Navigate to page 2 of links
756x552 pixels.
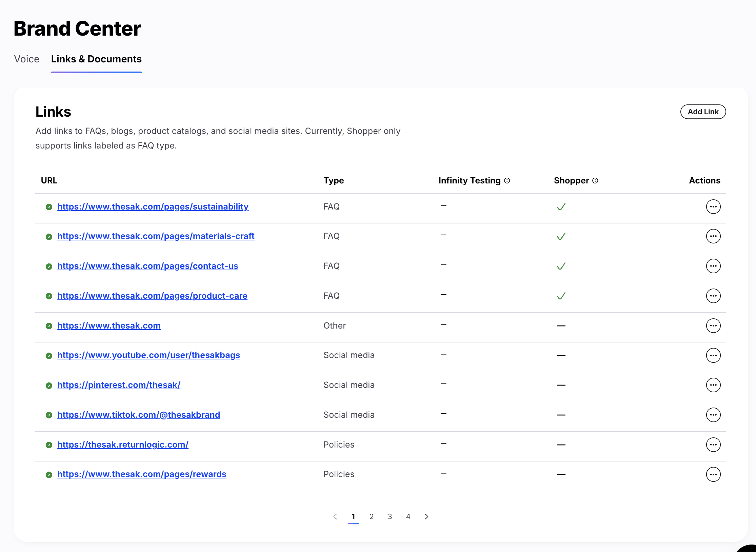[x=372, y=516]
